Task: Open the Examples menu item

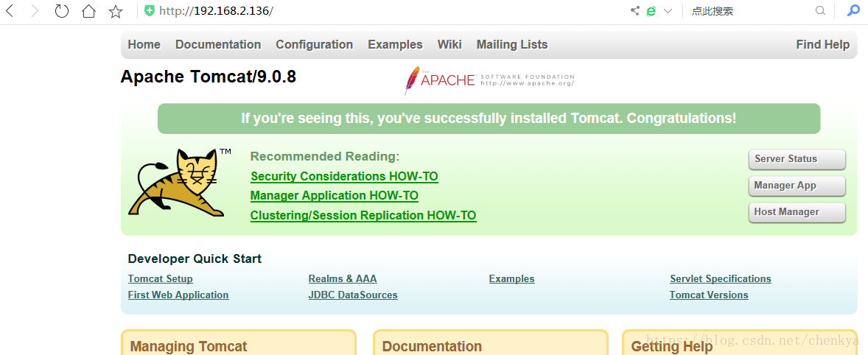Action: [x=395, y=45]
